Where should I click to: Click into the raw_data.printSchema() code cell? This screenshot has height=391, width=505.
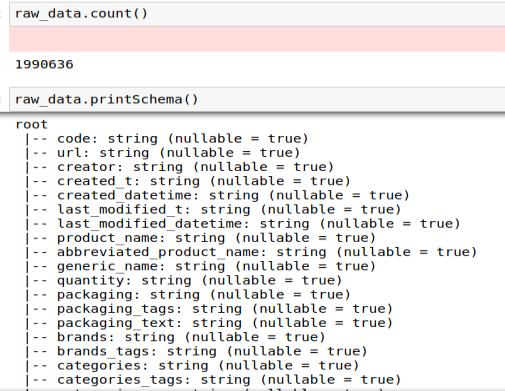(x=257, y=99)
